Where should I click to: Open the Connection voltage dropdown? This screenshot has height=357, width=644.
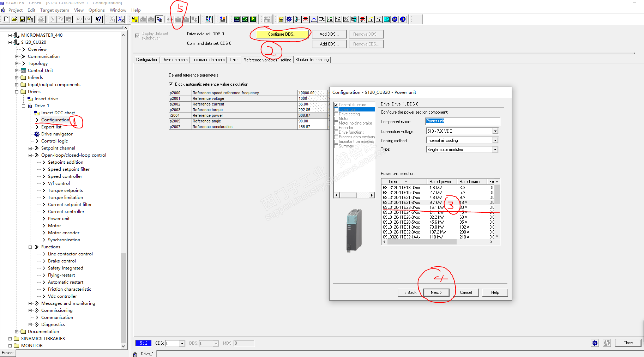[495, 131]
